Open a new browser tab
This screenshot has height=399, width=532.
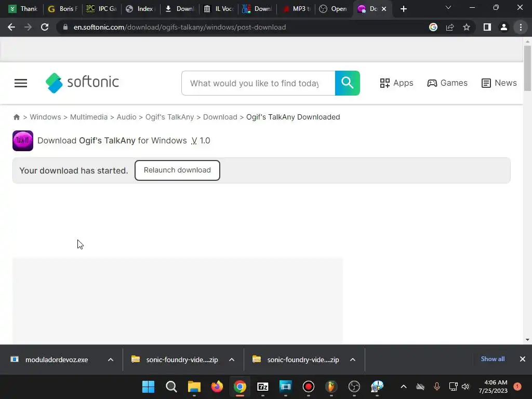pyautogui.click(x=403, y=9)
